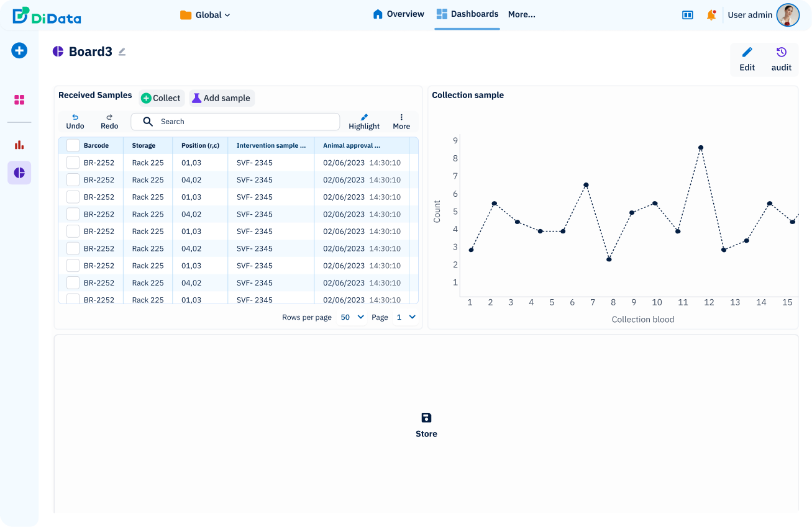Toggle the select-all checkbox in table header
This screenshot has height=527, width=812.
tap(73, 145)
